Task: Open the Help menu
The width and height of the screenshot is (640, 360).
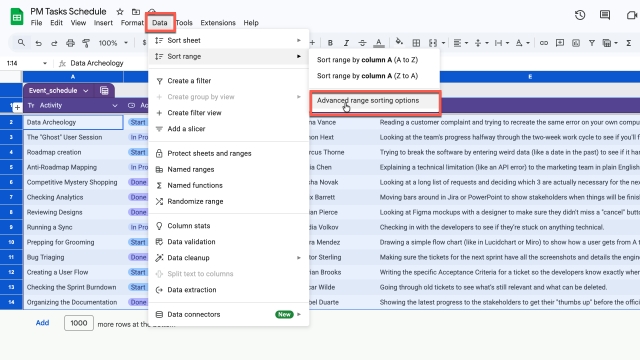Action: 251,23
